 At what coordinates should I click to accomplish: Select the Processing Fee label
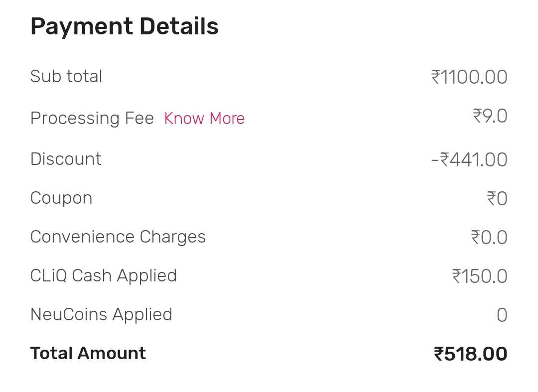(x=92, y=119)
